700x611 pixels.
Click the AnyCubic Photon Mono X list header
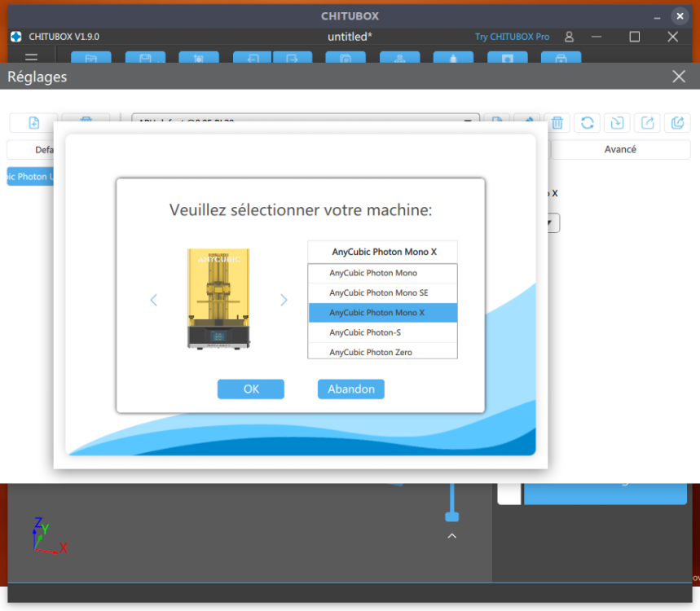click(x=382, y=253)
